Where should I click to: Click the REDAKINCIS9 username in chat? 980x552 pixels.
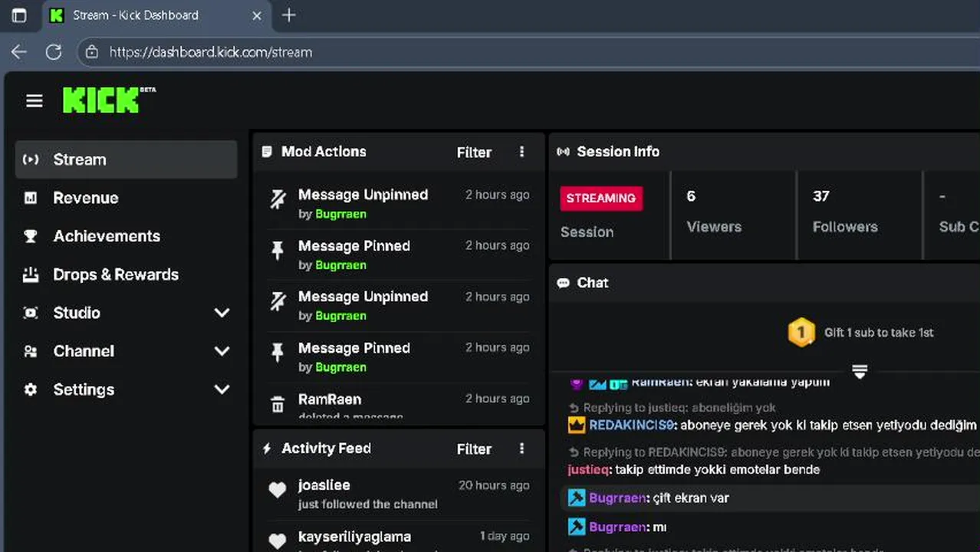click(632, 425)
